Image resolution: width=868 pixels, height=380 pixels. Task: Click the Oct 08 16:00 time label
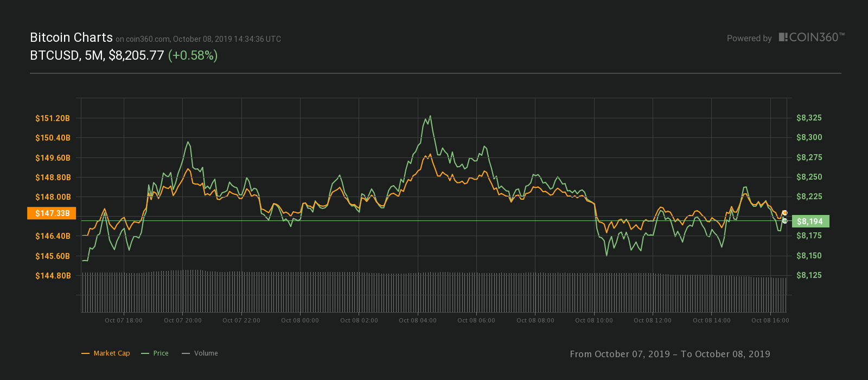click(770, 320)
